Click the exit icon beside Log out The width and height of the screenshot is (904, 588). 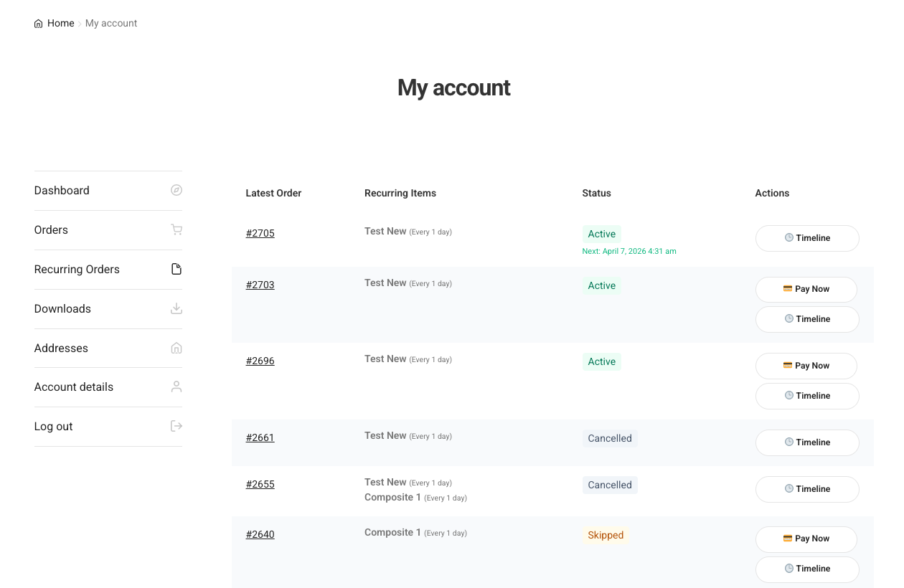tap(176, 426)
